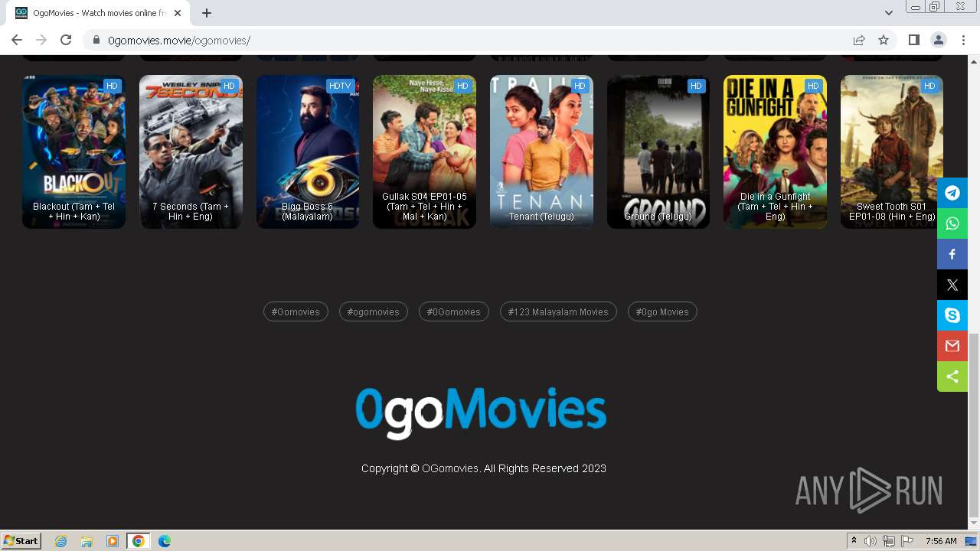Click the system clock showing 7:56 AM

[x=941, y=541]
